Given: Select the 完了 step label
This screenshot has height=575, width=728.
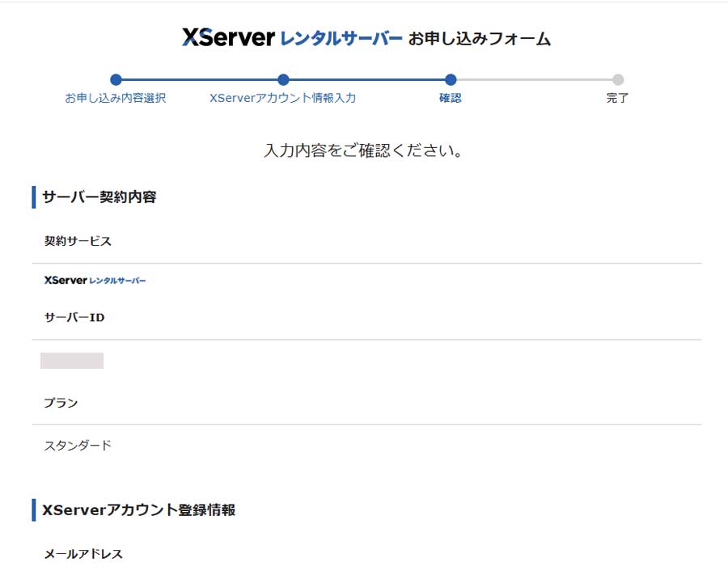Looking at the screenshot, I should (618, 98).
